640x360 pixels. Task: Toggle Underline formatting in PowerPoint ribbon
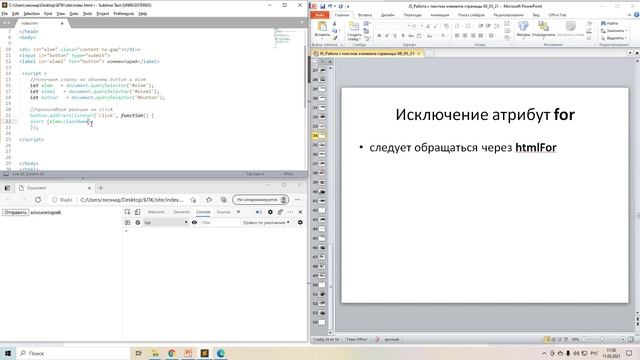(395, 36)
